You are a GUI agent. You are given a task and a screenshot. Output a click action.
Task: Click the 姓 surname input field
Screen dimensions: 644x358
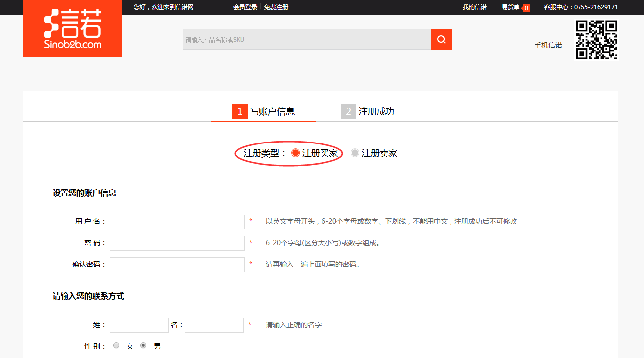pyautogui.click(x=139, y=325)
